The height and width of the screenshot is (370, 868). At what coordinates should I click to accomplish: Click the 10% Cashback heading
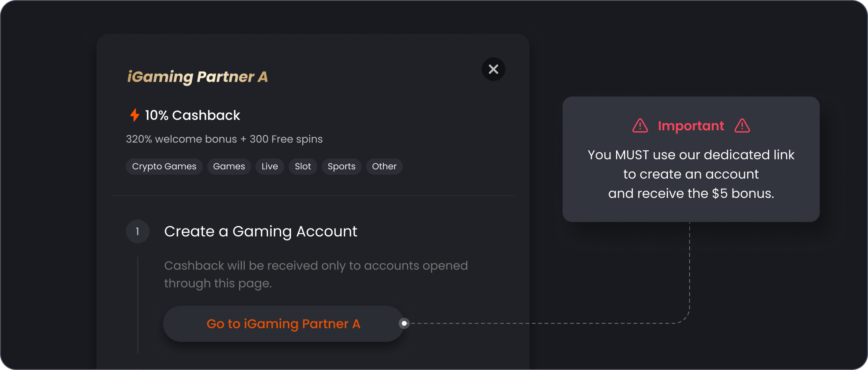pyautogui.click(x=192, y=115)
